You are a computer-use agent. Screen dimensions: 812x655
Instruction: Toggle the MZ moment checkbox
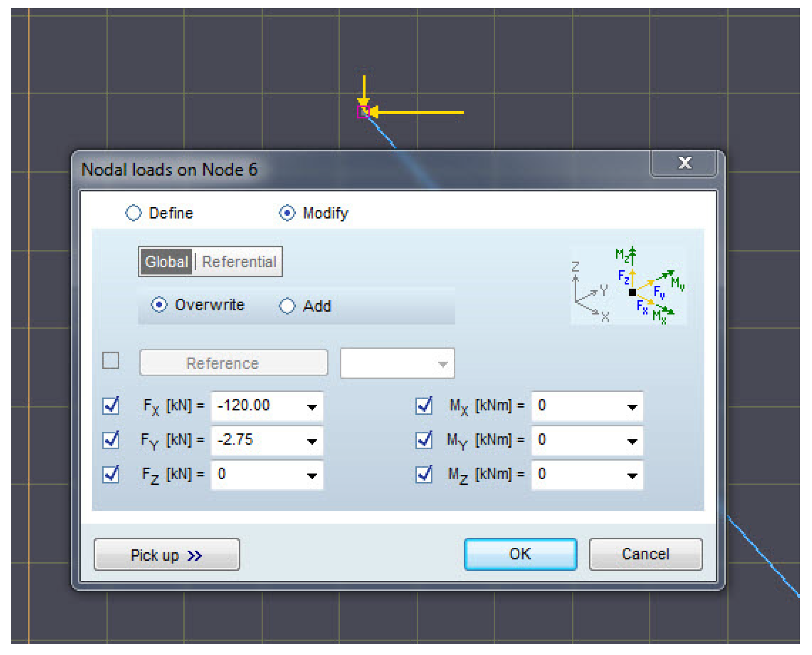click(424, 474)
